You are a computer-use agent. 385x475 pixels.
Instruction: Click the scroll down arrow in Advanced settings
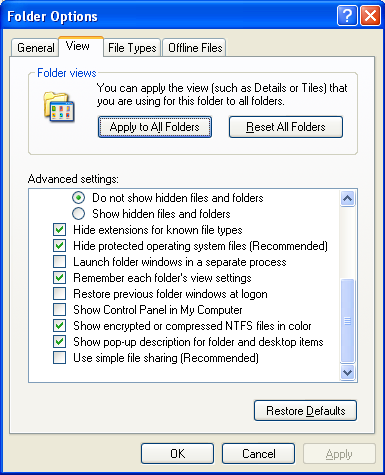coord(347,372)
